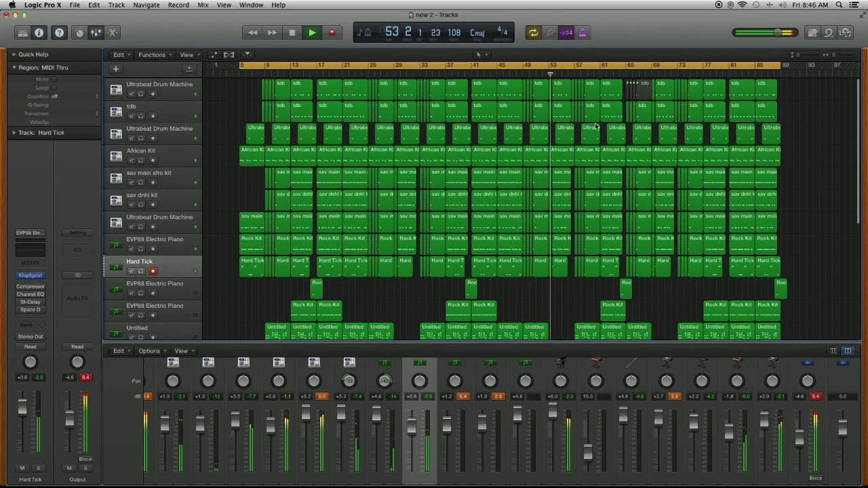The height and width of the screenshot is (488, 868).
Task: Click the Rewind transport button
Action: pos(253,33)
